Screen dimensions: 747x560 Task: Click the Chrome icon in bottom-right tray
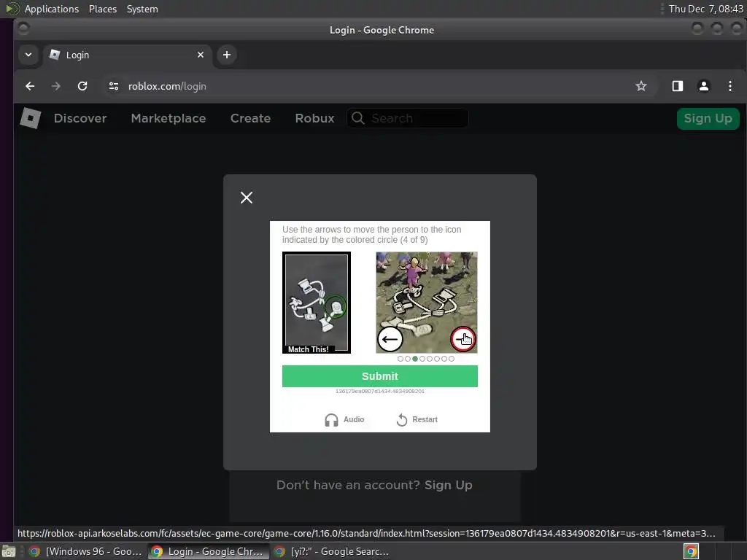[x=691, y=551]
